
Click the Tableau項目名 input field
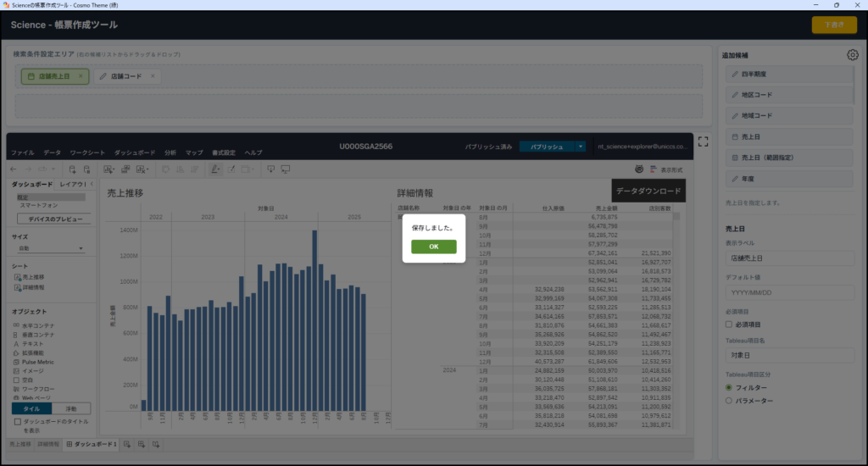(789, 355)
